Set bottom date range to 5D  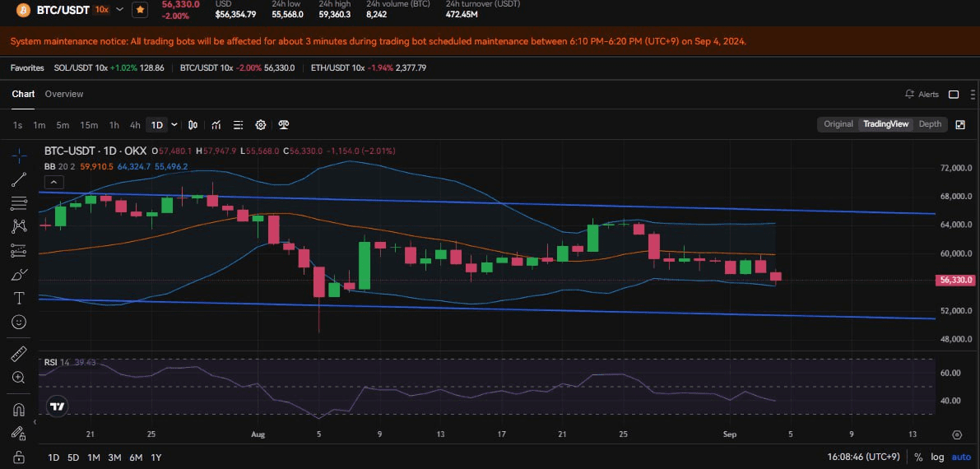73,457
